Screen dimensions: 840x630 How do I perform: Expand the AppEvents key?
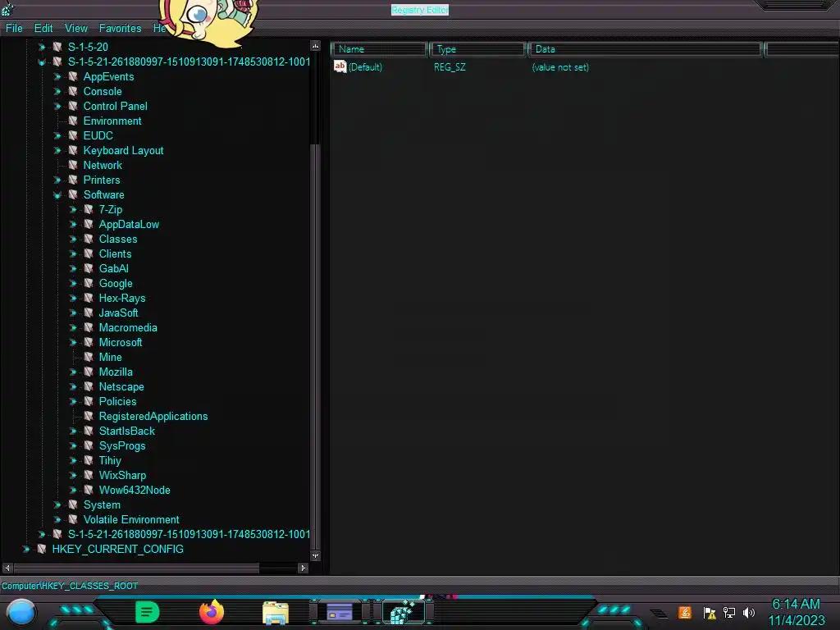pyautogui.click(x=57, y=76)
